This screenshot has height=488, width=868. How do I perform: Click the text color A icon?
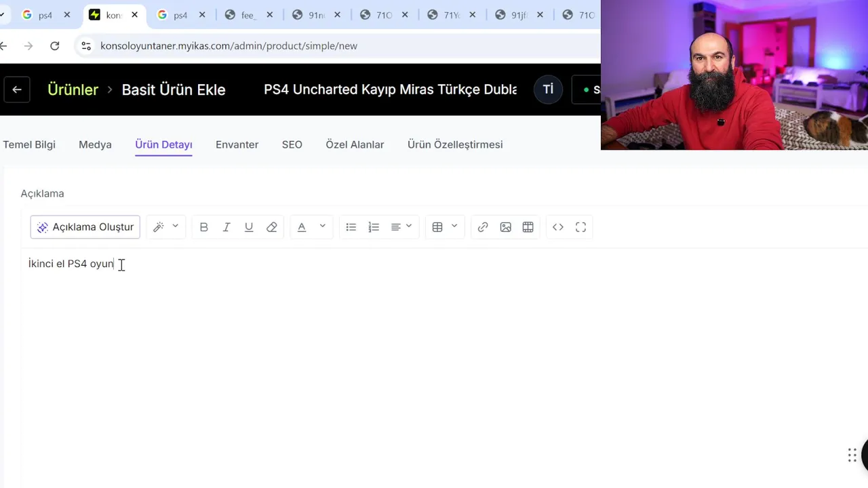point(302,227)
